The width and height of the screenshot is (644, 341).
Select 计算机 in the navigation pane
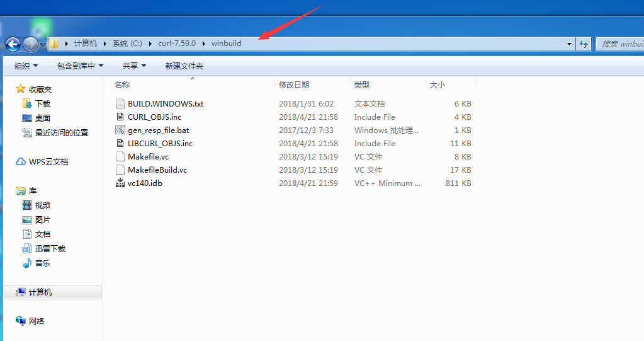click(53, 292)
